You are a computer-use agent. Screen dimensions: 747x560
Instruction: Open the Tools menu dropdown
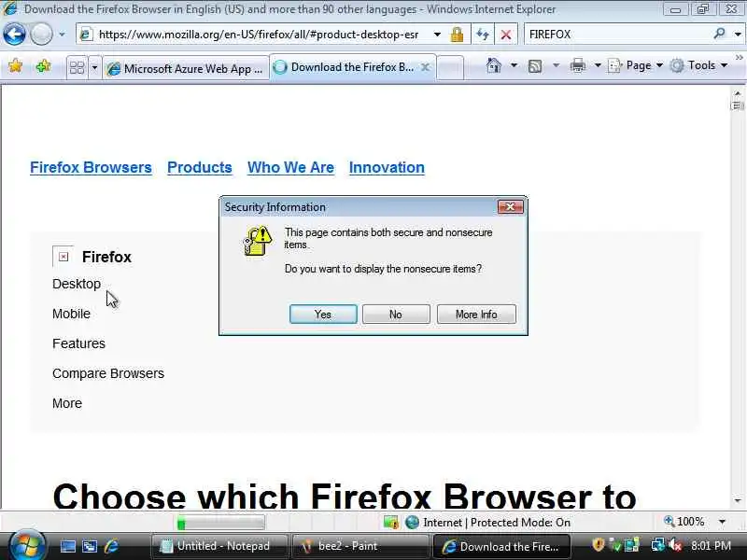[x=698, y=65]
